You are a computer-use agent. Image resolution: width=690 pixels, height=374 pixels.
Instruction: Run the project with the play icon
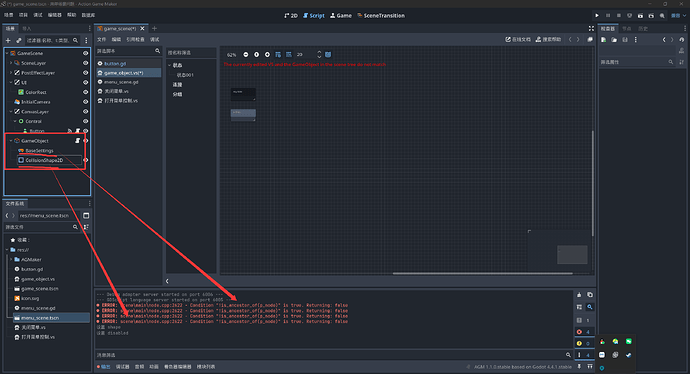(597, 15)
